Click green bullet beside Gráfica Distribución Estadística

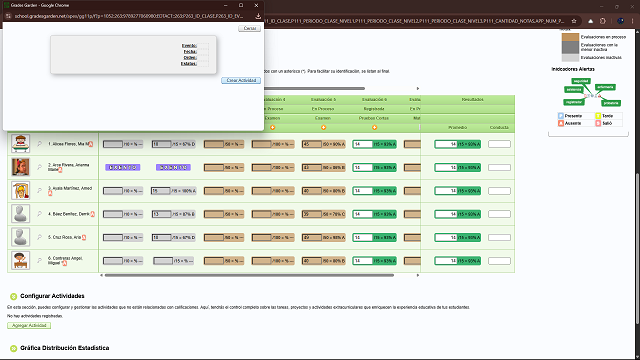pos(13,348)
